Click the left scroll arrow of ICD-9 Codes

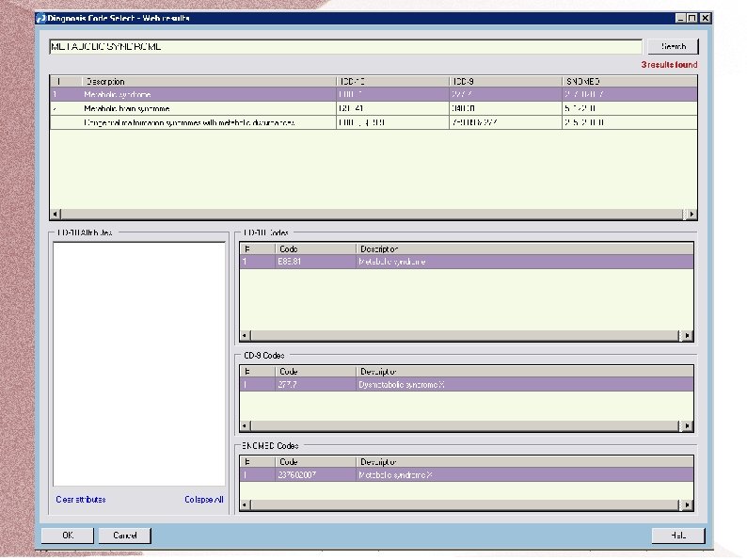click(245, 425)
